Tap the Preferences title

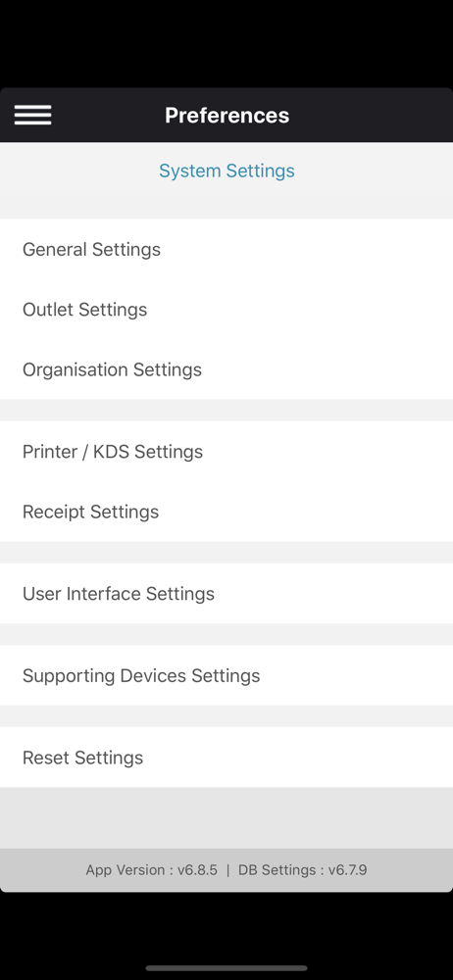click(226, 115)
